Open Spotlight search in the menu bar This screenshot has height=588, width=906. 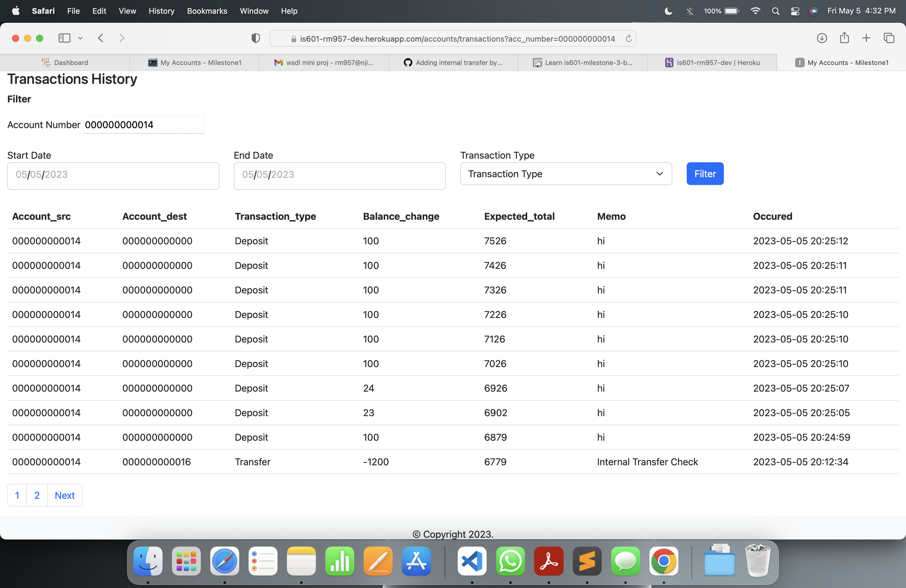pos(775,11)
